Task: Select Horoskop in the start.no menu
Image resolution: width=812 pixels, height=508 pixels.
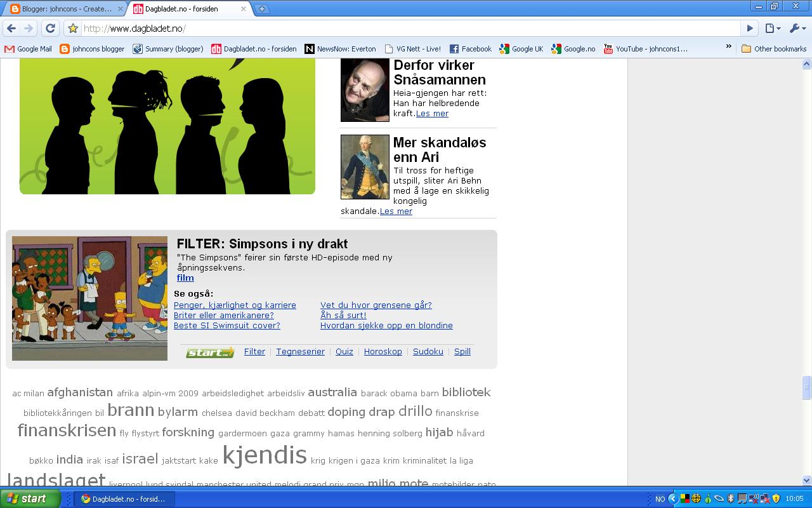Action: click(383, 351)
